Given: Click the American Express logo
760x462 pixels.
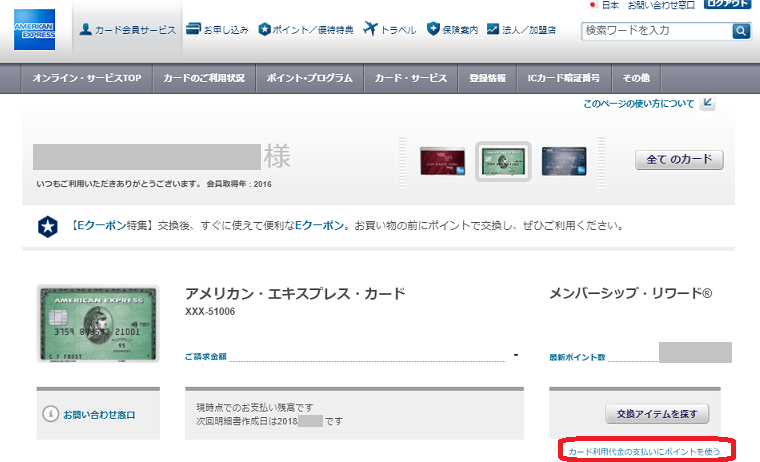Looking at the screenshot, I should point(34,30).
